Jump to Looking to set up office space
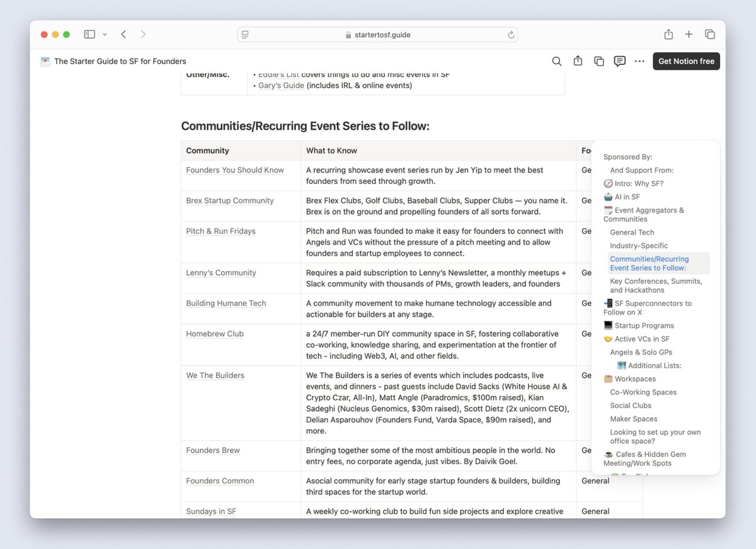Image resolution: width=756 pixels, height=549 pixels. pyautogui.click(x=655, y=436)
